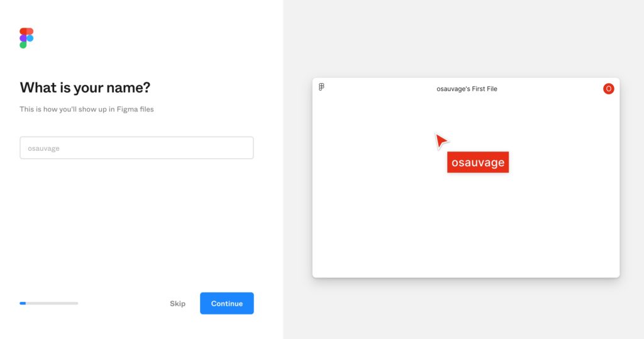Select the "osauvage's First File" title
The image size is (644, 339).
pyautogui.click(x=467, y=89)
